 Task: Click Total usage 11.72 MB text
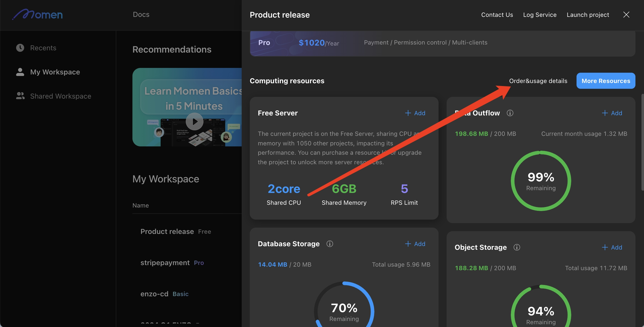pos(596,268)
